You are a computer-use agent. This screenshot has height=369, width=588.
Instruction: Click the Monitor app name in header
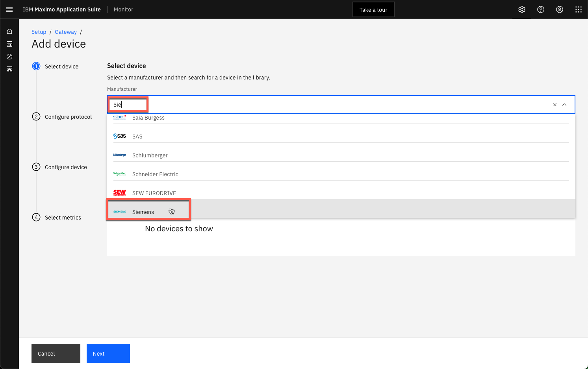tap(124, 9)
